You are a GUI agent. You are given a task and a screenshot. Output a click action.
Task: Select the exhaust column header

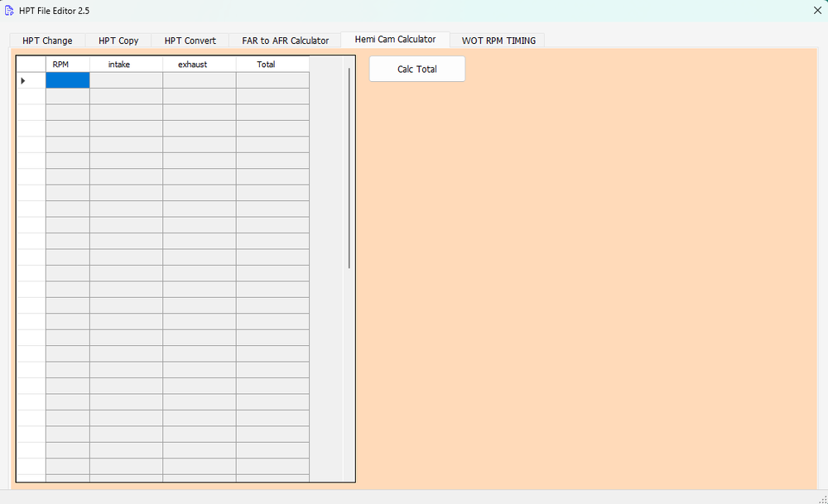[x=194, y=64]
